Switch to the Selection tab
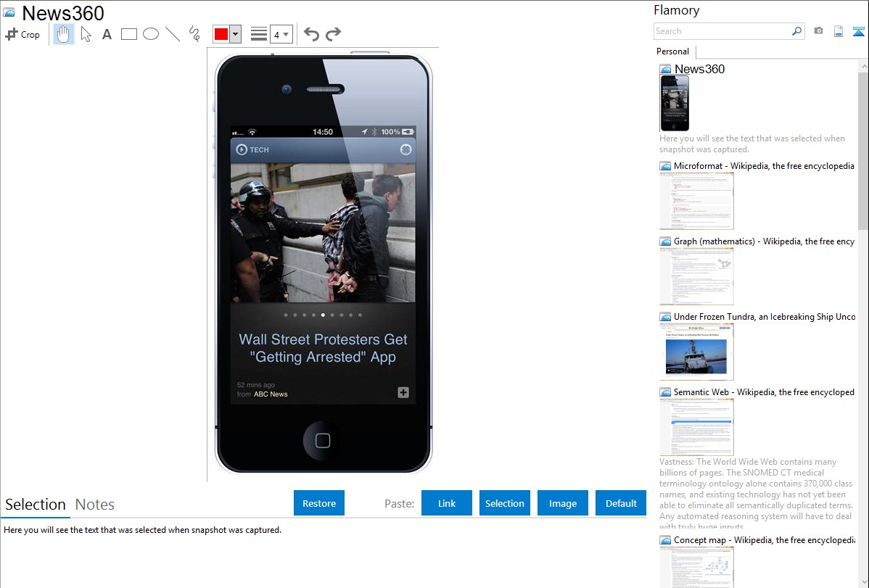The width and height of the screenshot is (869, 588). 36,505
